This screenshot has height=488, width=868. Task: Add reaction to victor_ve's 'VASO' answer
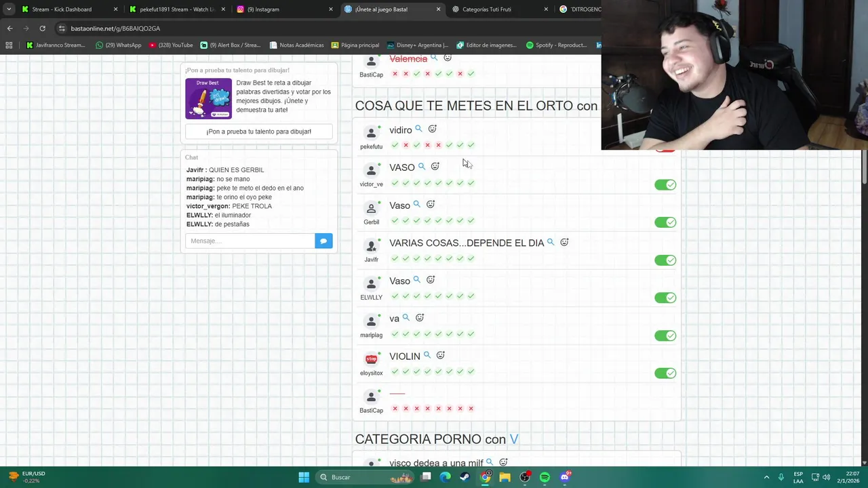(435, 167)
